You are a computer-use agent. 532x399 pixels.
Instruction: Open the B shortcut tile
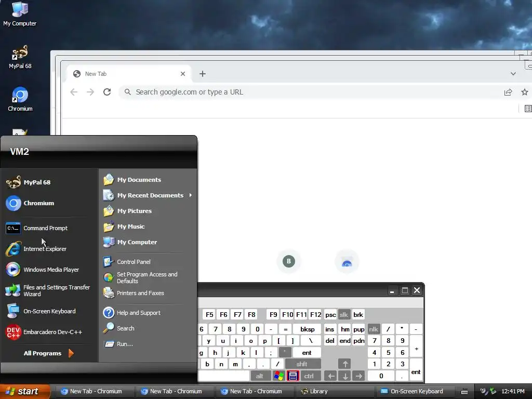tap(289, 261)
